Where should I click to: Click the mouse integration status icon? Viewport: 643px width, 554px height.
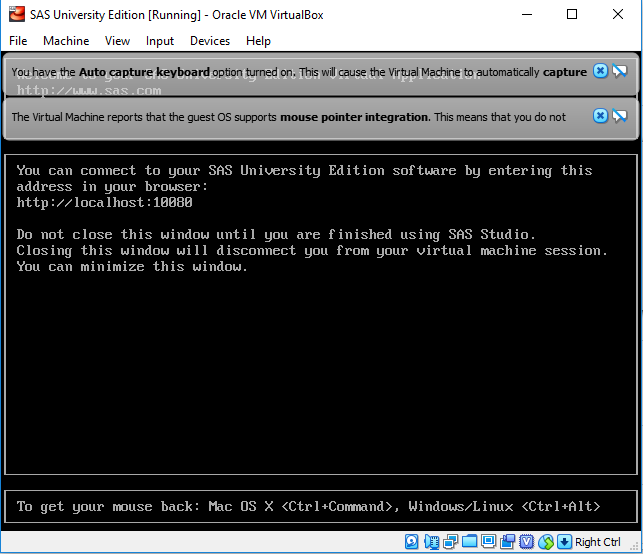tap(546, 542)
